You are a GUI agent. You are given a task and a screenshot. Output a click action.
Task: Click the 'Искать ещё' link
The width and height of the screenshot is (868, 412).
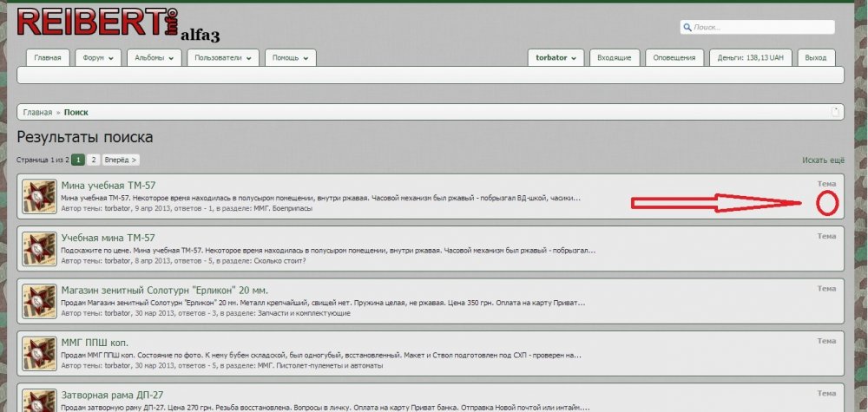[x=823, y=160]
